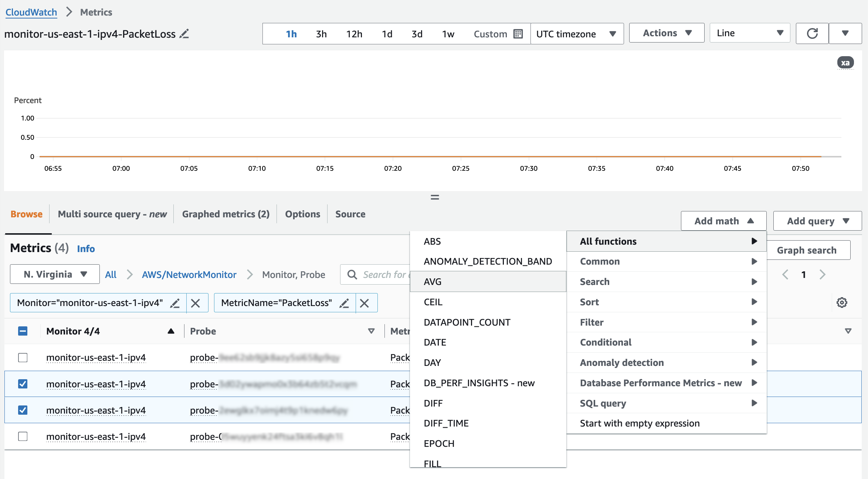Open the UTC timezone dropdown
The height and width of the screenshot is (479, 868).
pyautogui.click(x=576, y=34)
